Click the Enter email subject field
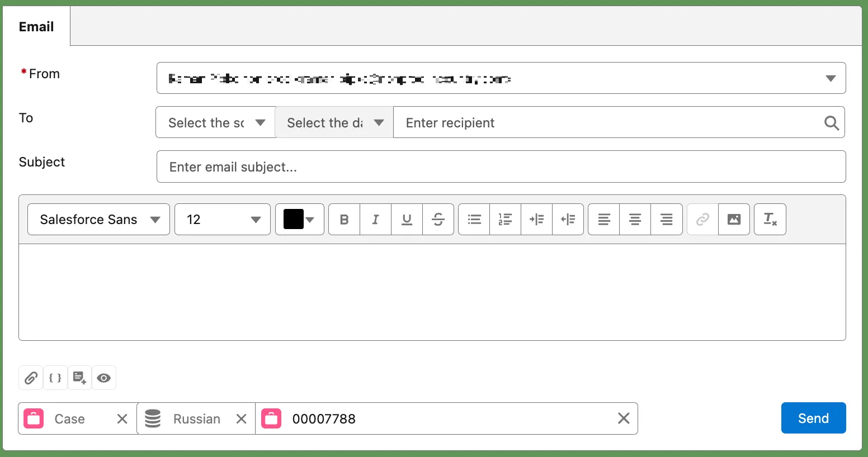The height and width of the screenshot is (457, 868). tap(501, 167)
